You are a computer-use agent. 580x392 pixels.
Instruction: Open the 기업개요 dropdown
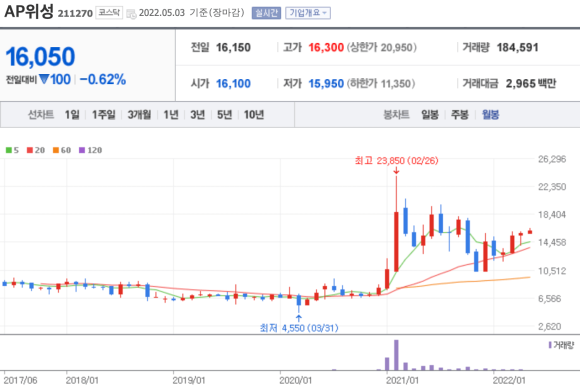[x=308, y=13]
